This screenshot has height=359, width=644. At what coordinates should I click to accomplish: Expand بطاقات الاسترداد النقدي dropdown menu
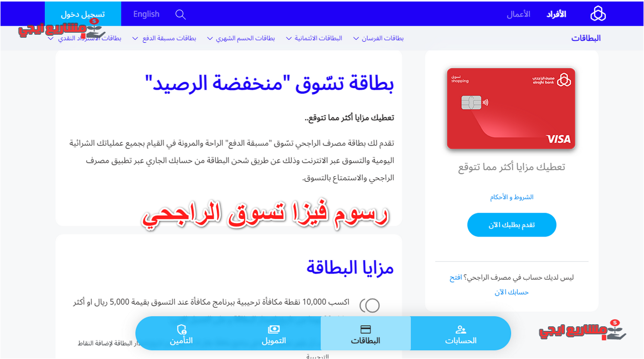84,38
